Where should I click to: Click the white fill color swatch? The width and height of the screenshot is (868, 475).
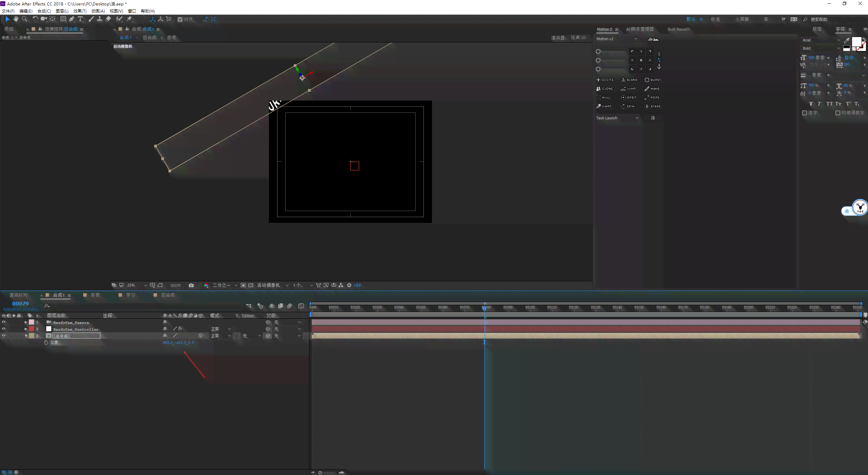pos(856,42)
